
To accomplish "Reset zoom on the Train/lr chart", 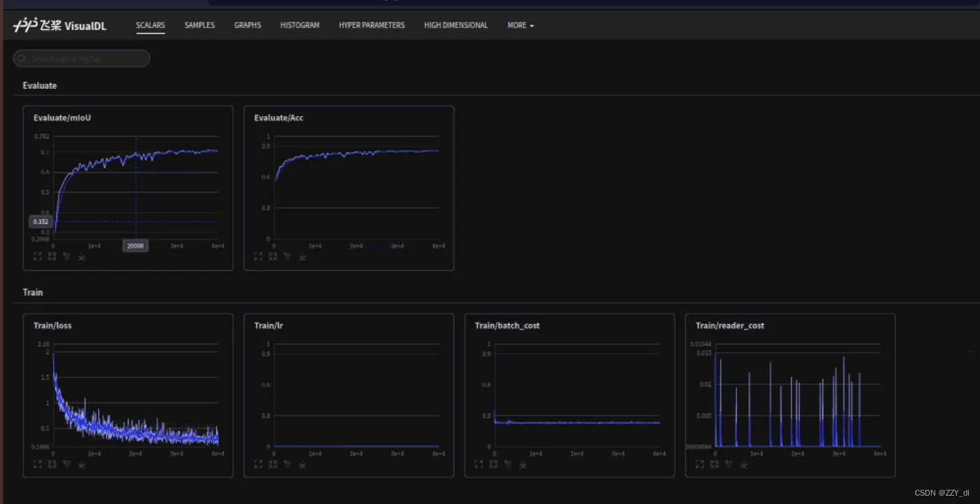I will click(x=273, y=463).
